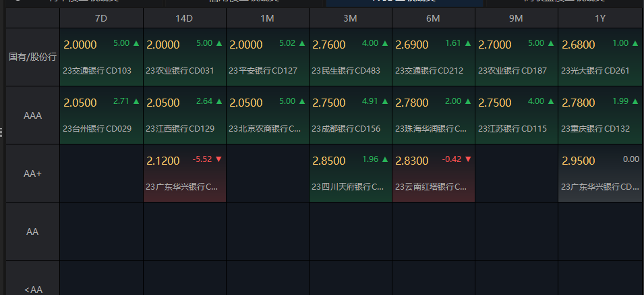
Task: Click the 23四川天府银行 cell at 2.8500
Action: pos(351,173)
